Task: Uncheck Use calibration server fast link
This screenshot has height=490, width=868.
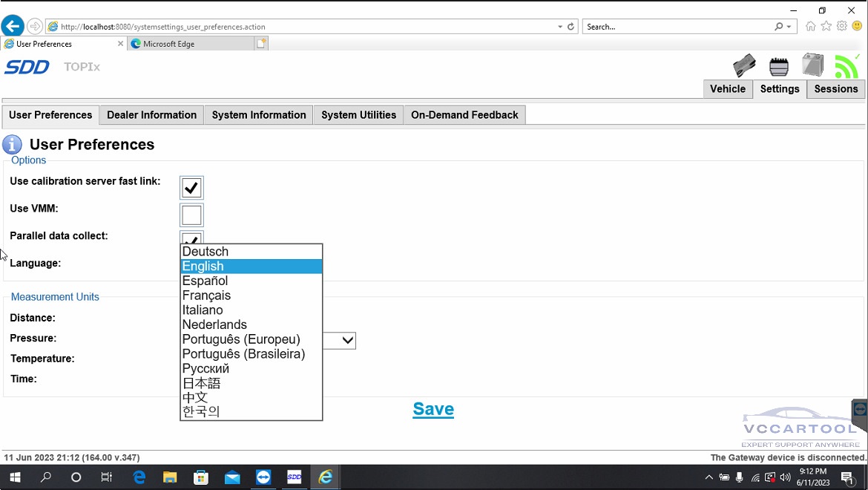Action: tap(191, 188)
